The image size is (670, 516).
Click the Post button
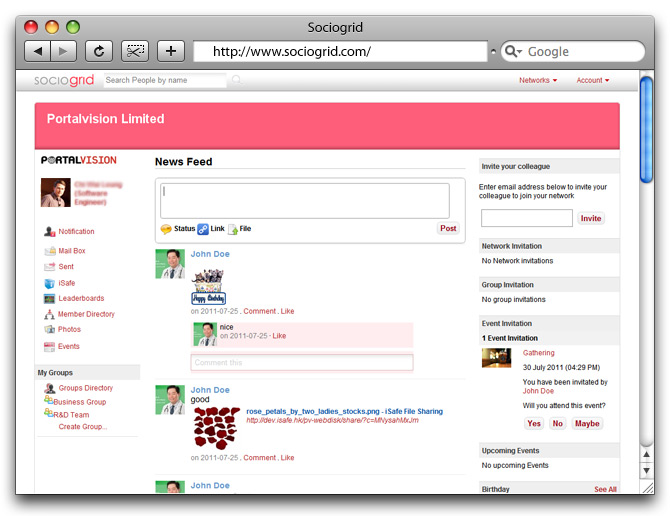(x=448, y=228)
